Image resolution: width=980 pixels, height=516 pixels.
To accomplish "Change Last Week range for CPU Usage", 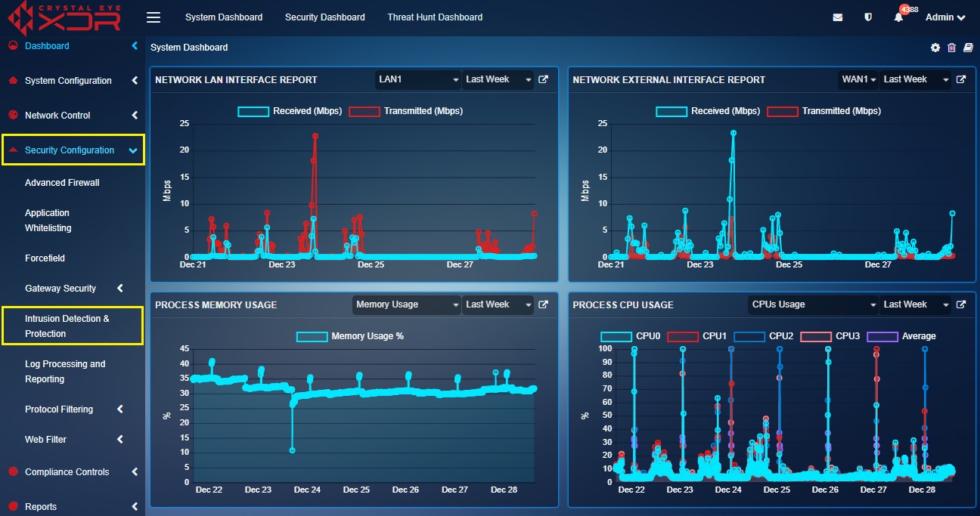I will tap(915, 304).
